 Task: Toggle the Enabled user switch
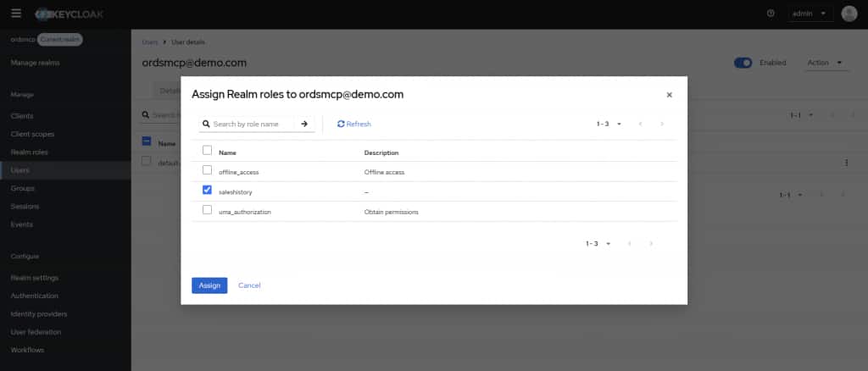coord(743,63)
